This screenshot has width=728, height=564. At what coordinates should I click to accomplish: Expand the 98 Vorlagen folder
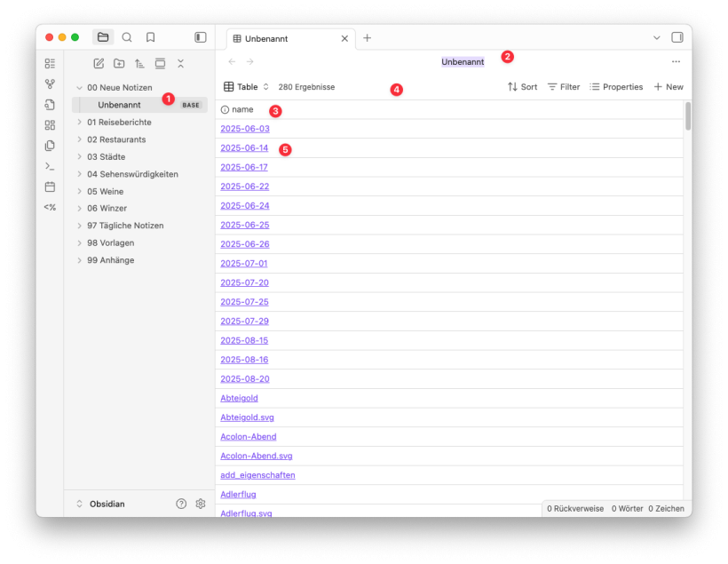(79, 242)
